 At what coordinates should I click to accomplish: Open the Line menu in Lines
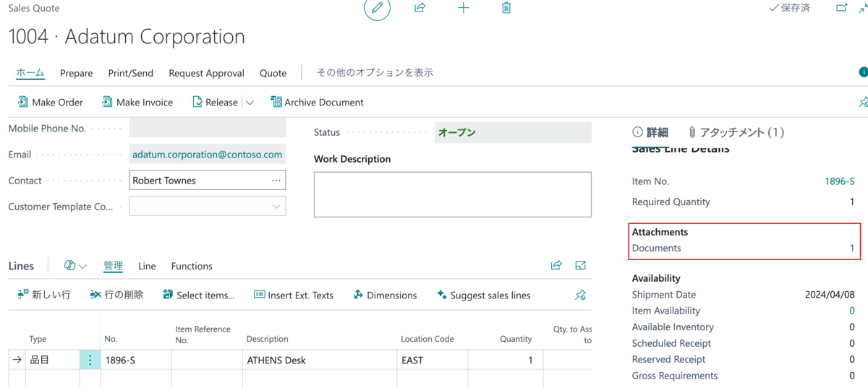tap(147, 266)
